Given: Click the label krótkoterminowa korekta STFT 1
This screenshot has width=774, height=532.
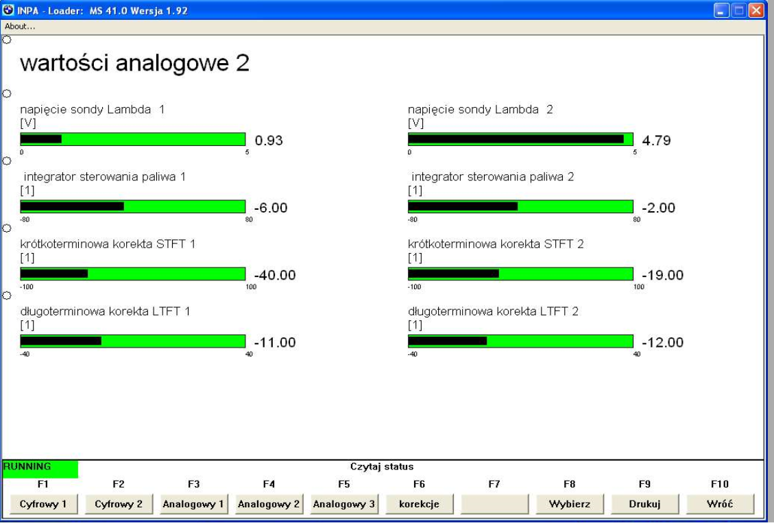Looking at the screenshot, I should tap(108, 244).
